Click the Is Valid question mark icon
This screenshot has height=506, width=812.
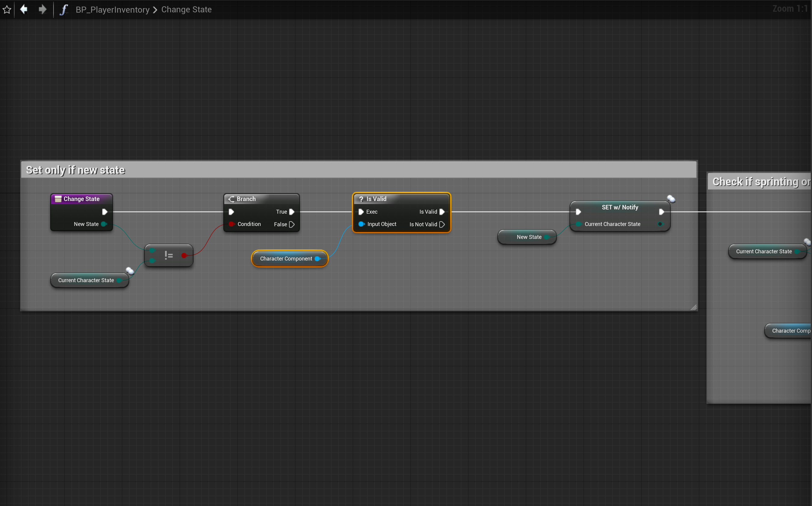(361, 199)
